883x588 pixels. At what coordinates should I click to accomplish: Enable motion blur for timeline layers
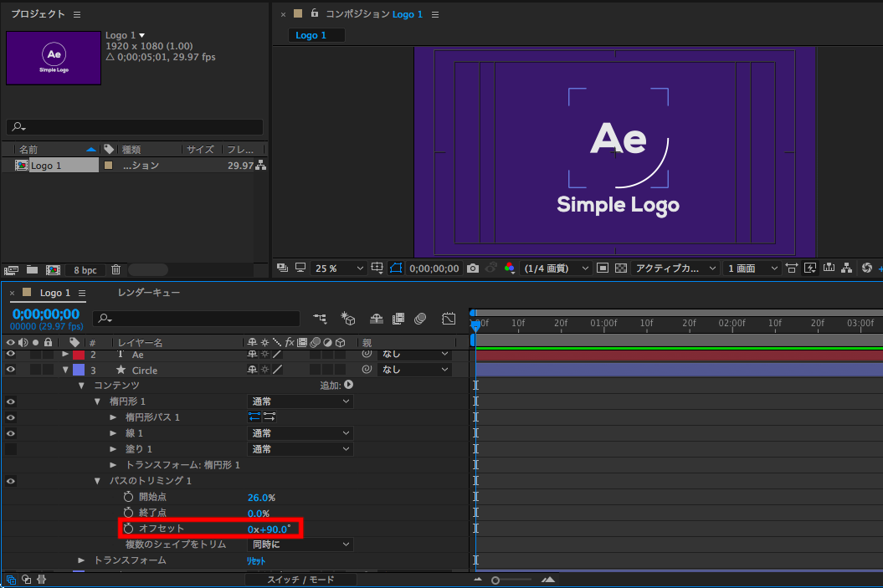420,319
